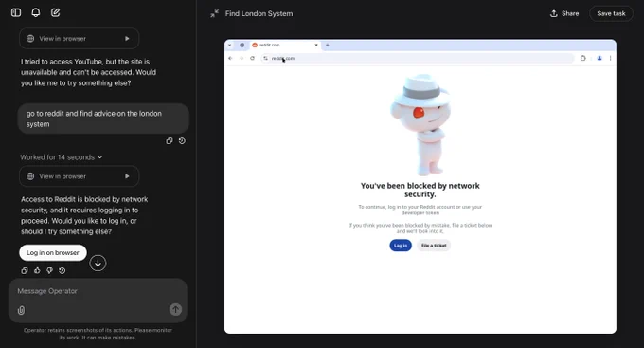Click the pinned tab icon left of reddit tab
This screenshot has width=644, height=348.
coord(242,46)
